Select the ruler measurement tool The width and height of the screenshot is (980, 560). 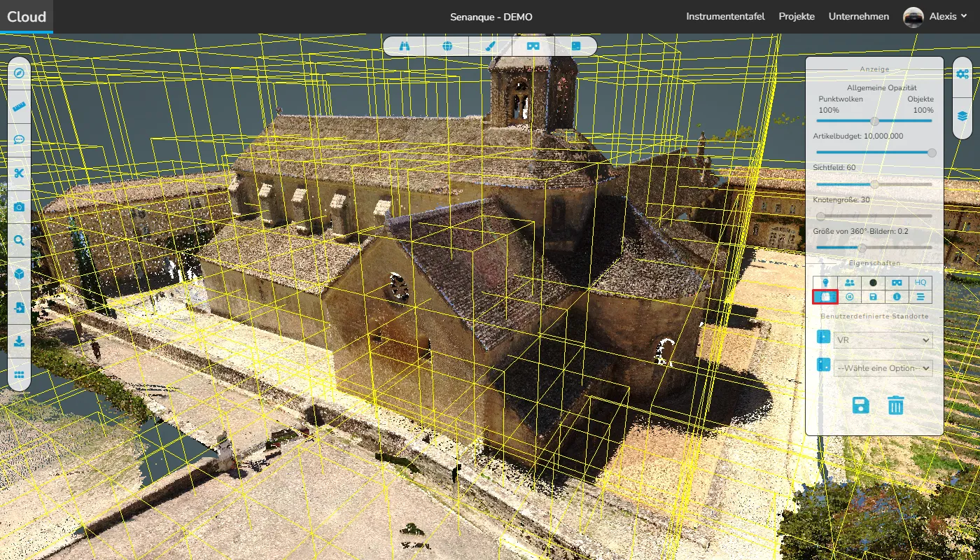19,107
